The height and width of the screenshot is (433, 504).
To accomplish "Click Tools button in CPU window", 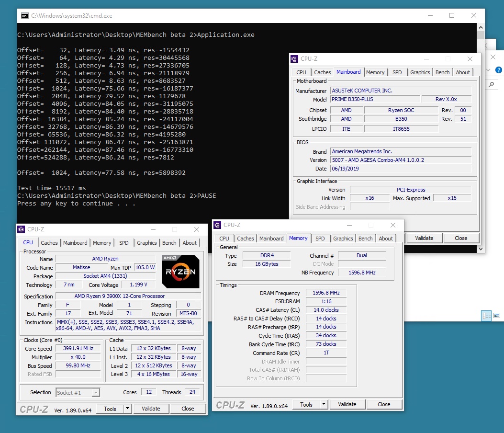I will pyautogui.click(x=110, y=409).
